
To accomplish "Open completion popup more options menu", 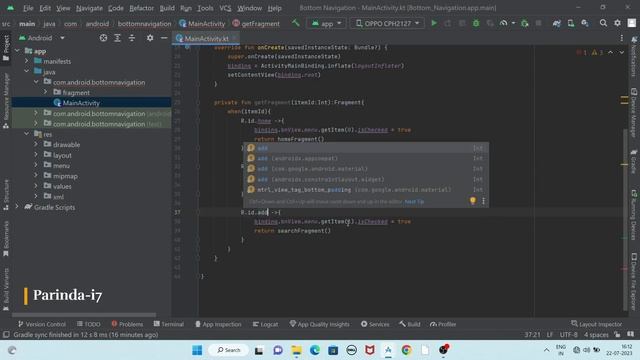I will (483, 201).
